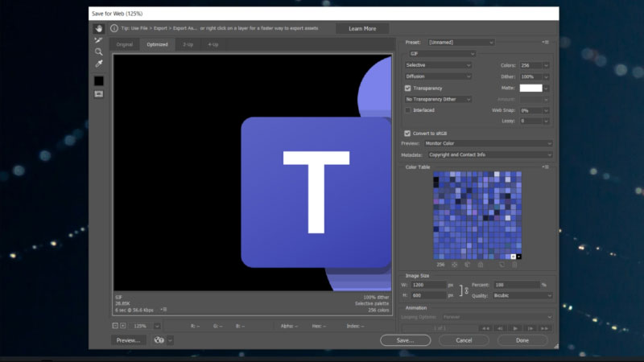Go to first animation frame
The image size is (644, 362).
point(485,328)
